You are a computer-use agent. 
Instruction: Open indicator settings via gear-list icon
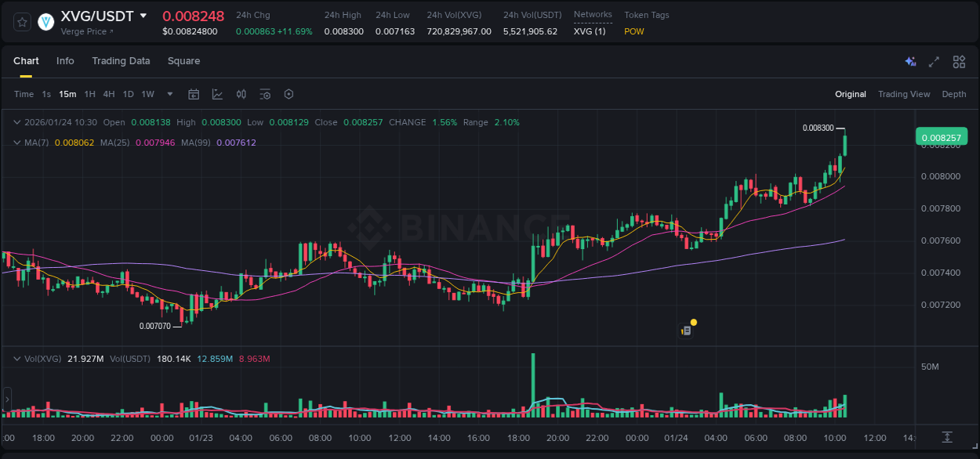click(265, 94)
